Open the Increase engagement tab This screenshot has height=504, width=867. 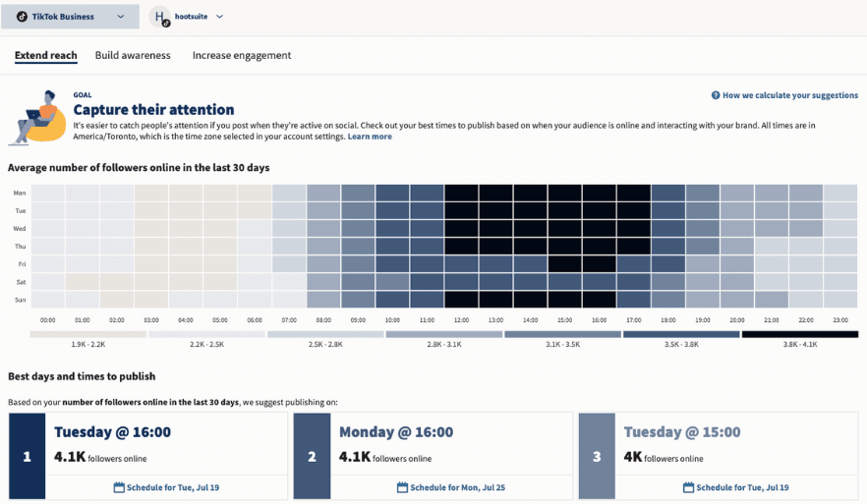[242, 56]
